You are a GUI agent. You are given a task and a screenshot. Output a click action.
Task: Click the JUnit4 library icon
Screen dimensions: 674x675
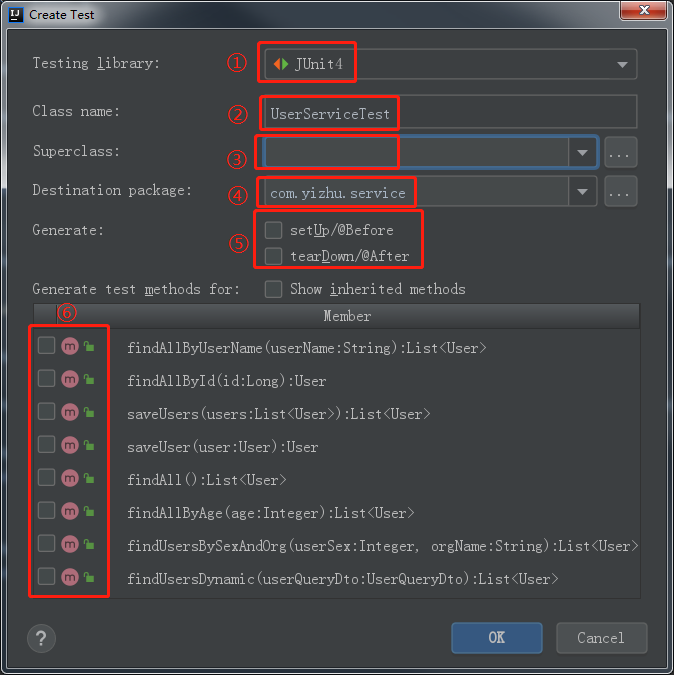[x=280, y=64]
